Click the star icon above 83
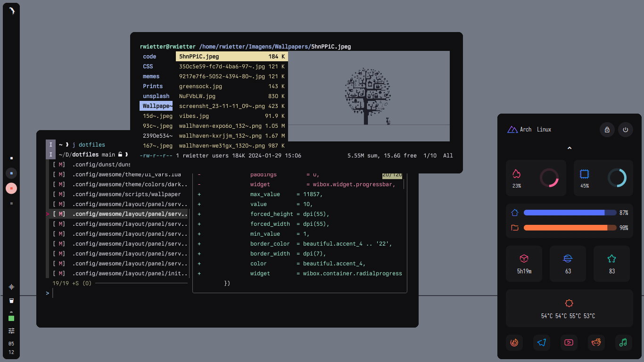Screen dimensions: 644x362 click(x=612, y=258)
